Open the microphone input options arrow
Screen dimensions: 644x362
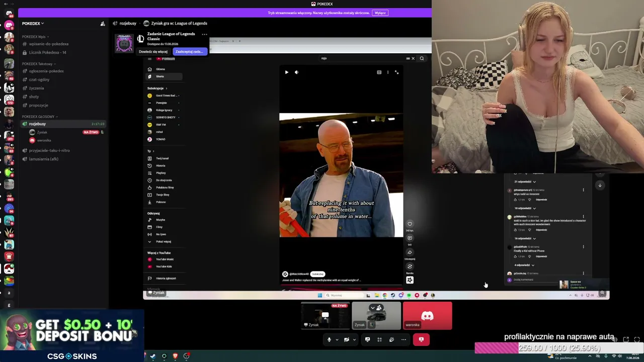(x=337, y=340)
